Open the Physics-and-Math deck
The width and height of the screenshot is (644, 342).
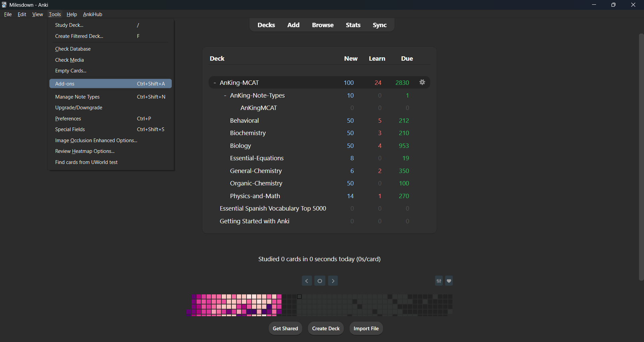click(255, 196)
